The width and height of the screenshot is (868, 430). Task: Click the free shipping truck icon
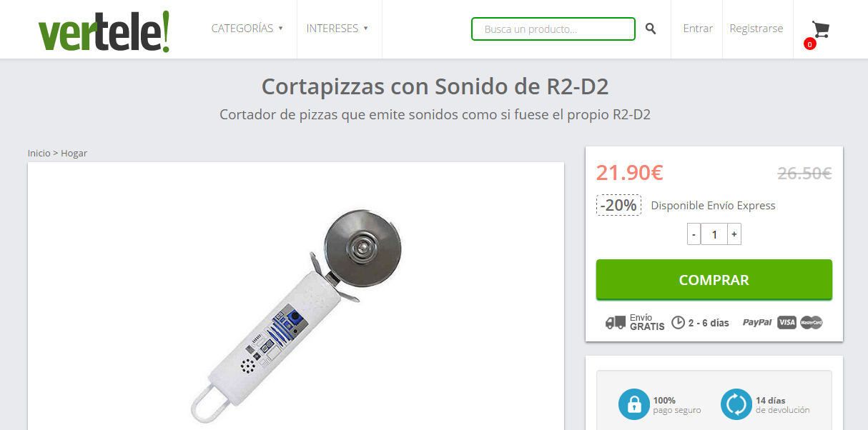(x=616, y=323)
